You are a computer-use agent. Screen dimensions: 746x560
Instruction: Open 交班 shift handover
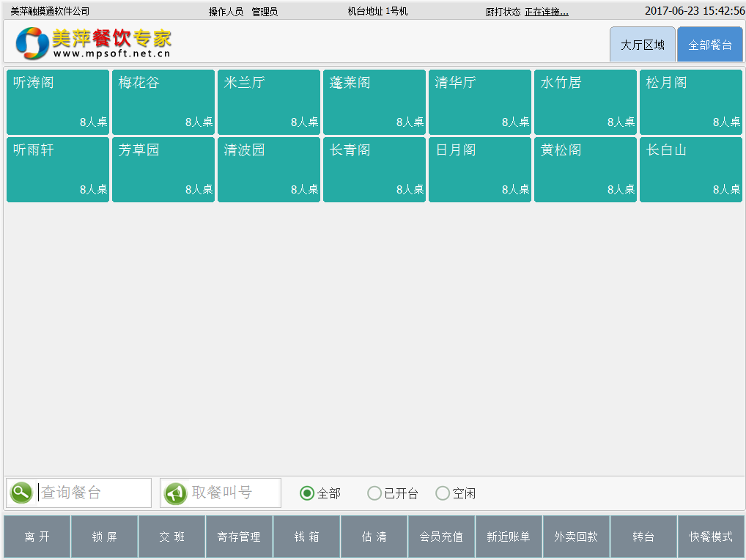pos(172,537)
